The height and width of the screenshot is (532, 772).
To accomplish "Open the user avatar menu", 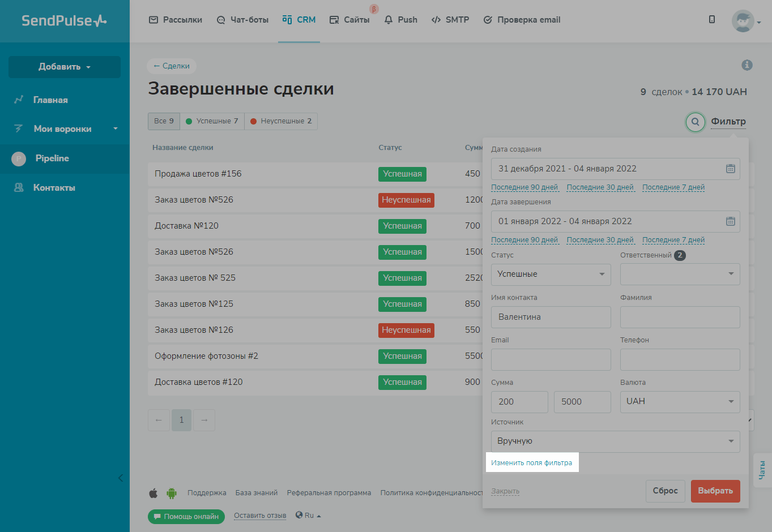I will tap(745, 21).
